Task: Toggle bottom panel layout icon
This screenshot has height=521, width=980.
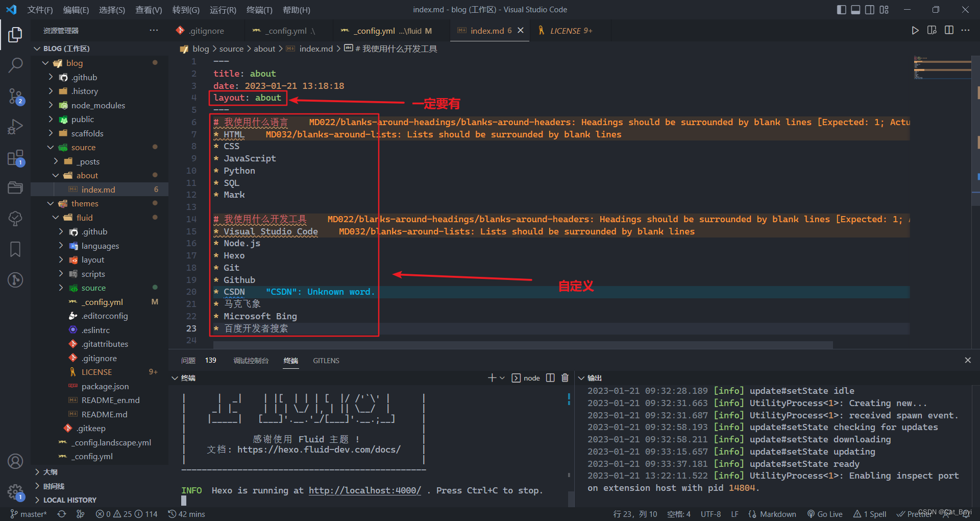Action: click(855, 10)
